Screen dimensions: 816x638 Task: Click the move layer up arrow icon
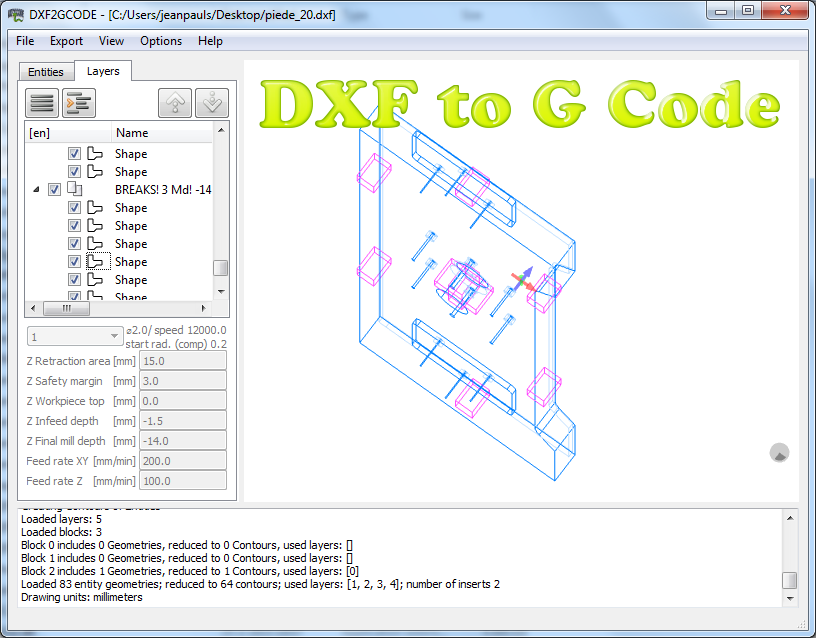coord(175,102)
